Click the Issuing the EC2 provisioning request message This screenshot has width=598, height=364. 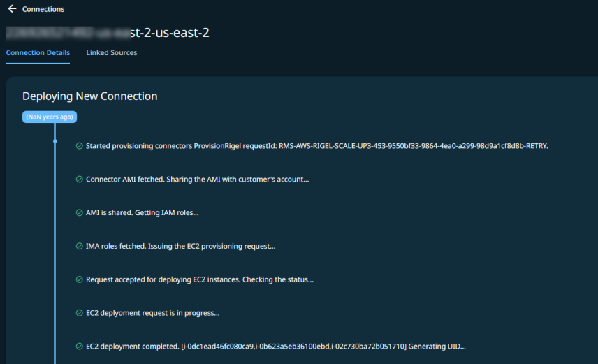[180, 246]
